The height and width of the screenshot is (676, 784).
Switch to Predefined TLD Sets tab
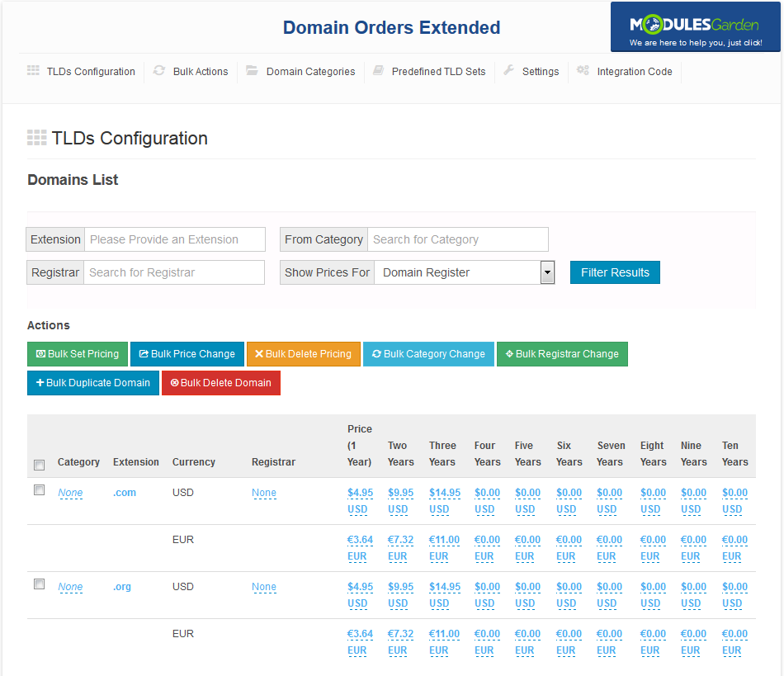click(x=438, y=72)
